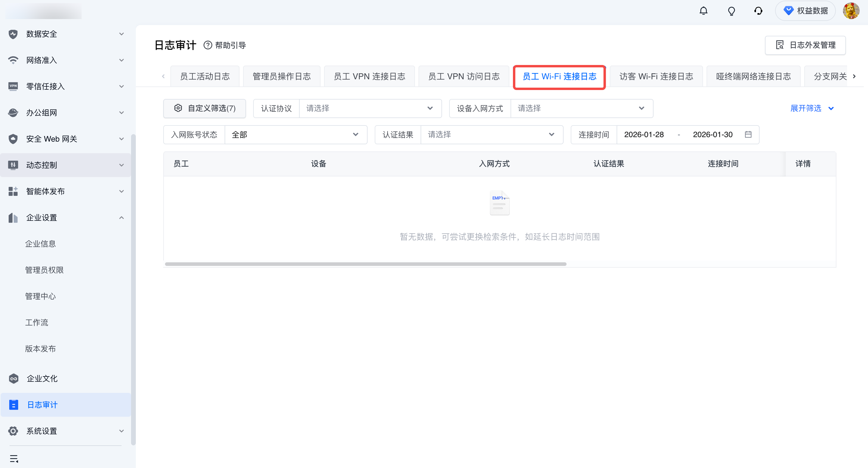Image resolution: width=868 pixels, height=468 pixels.
Task: Expand the 智能体发布 menu chevron
Action: (122, 191)
